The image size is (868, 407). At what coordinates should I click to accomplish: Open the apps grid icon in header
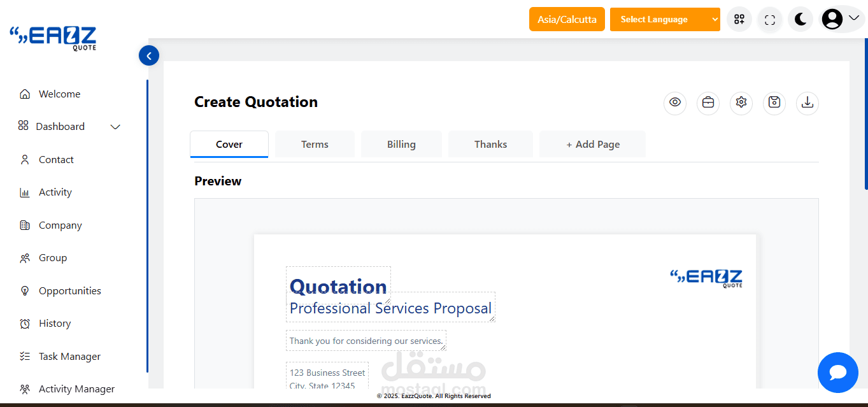point(739,19)
